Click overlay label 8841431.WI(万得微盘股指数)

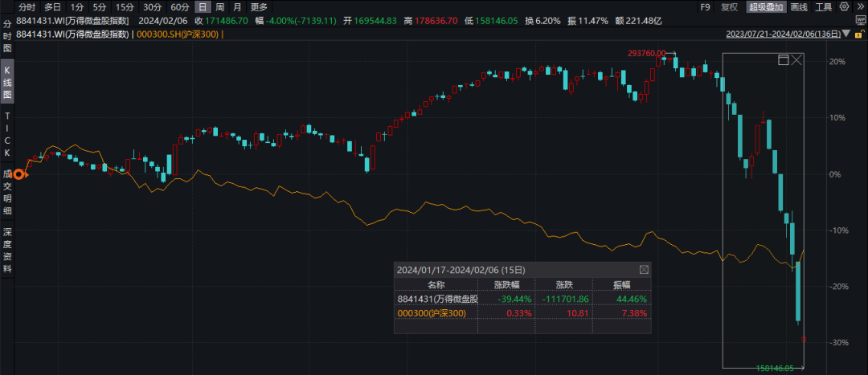pos(73,35)
